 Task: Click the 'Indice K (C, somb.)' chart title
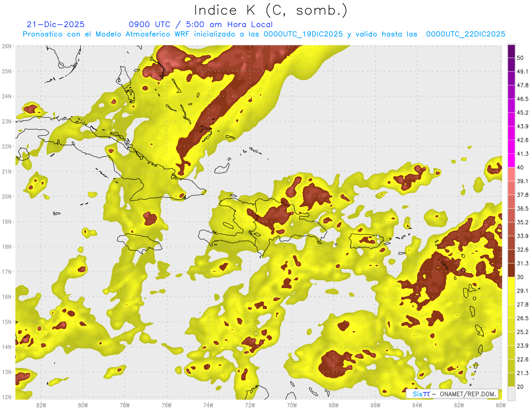(271, 11)
